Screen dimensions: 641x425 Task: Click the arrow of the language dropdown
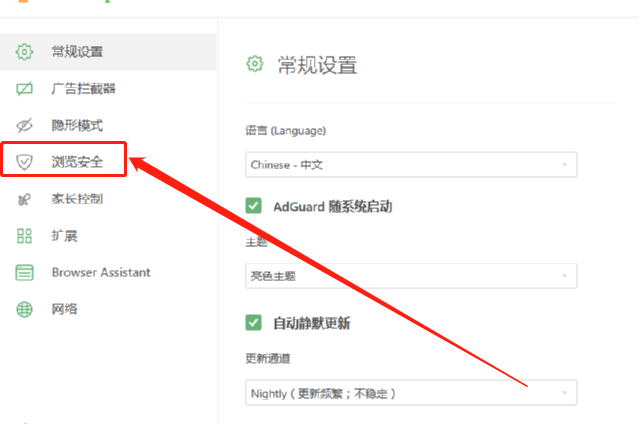565,165
